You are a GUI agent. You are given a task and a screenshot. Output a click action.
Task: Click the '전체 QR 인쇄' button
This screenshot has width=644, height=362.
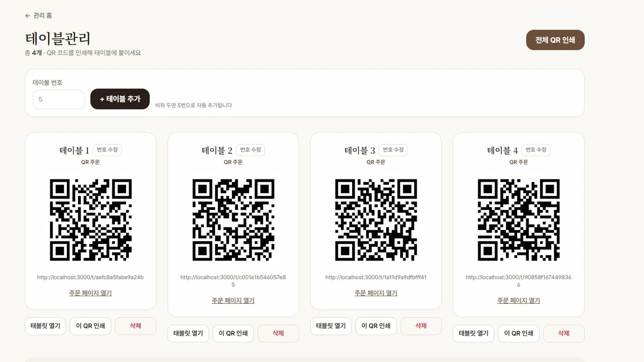pos(555,40)
